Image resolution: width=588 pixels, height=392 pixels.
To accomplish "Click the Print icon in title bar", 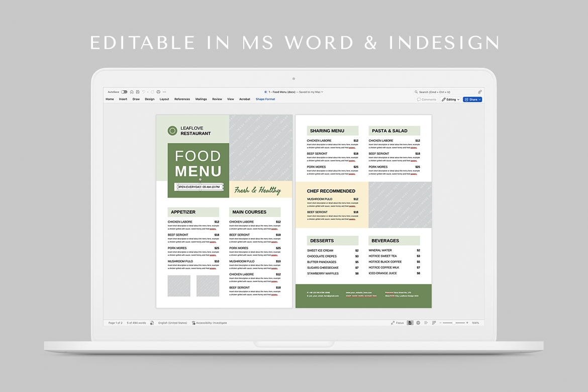I will (158, 92).
